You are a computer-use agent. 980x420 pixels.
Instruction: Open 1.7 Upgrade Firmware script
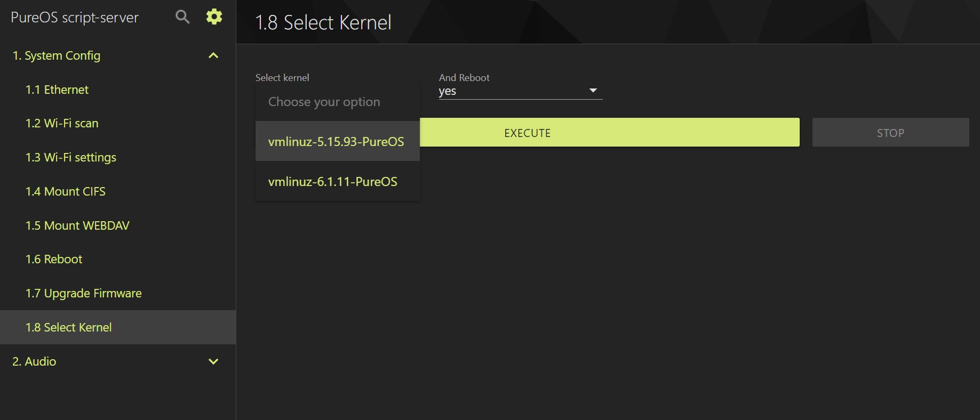click(84, 293)
